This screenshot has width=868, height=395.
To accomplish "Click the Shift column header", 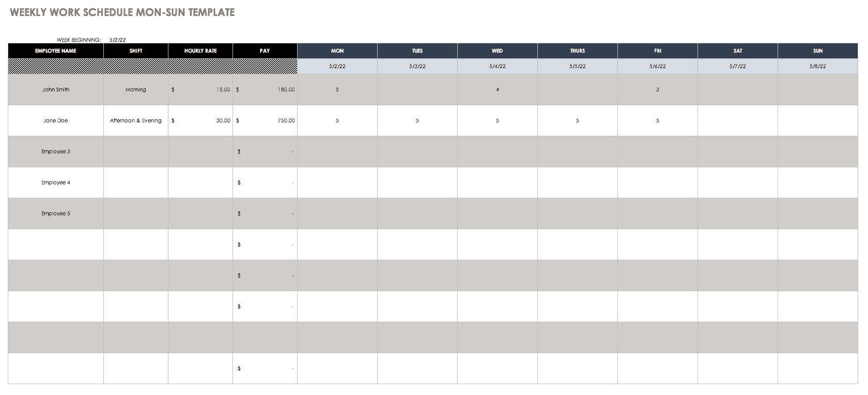I will pyautogui.click(x=136, y=51).
